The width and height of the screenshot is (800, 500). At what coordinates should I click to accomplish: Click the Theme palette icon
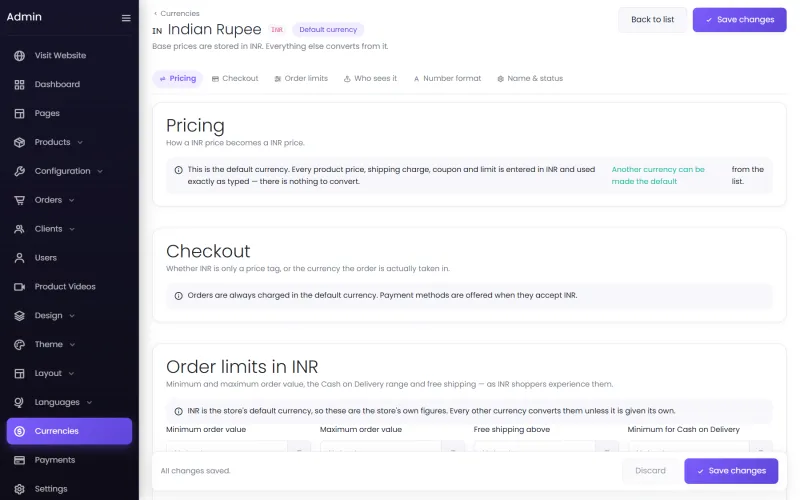(19, 345)
